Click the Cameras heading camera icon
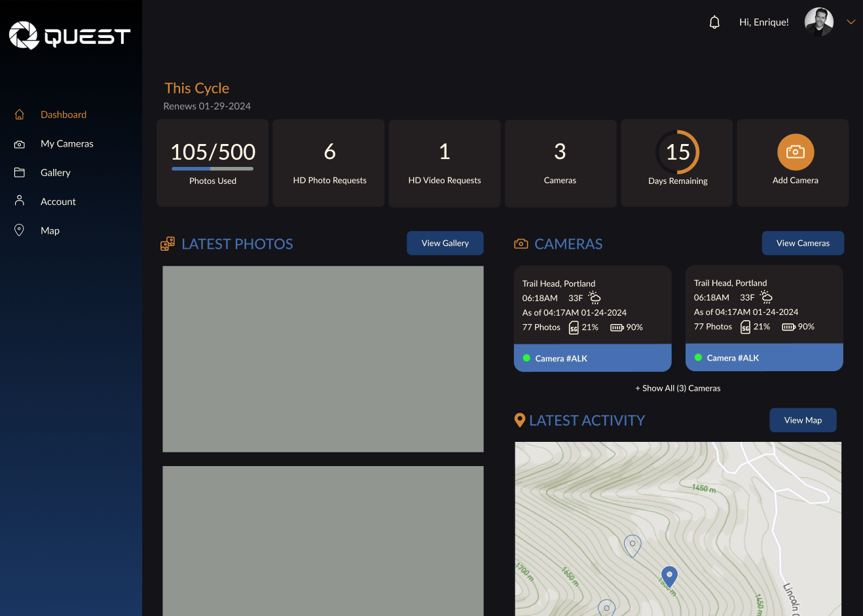 point(521,244)
